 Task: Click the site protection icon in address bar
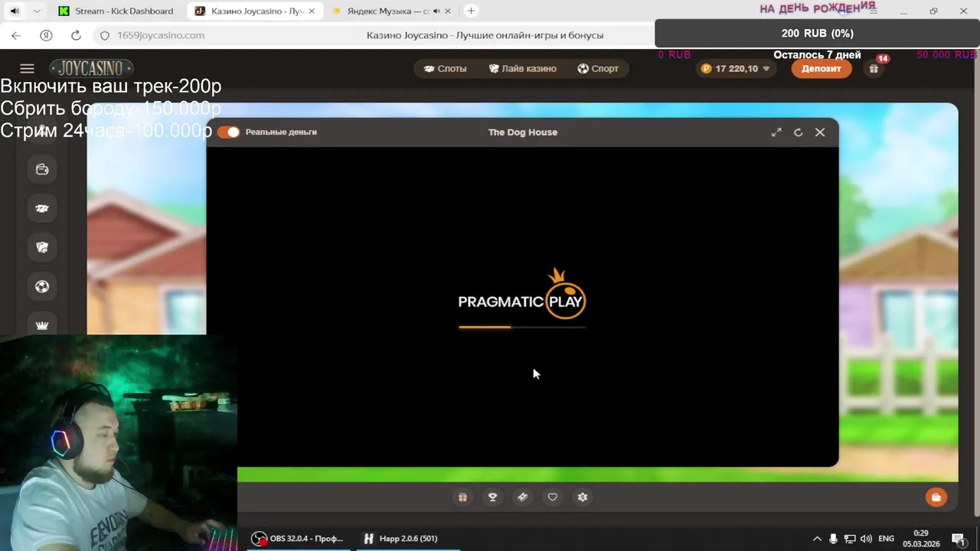[105, 35]
